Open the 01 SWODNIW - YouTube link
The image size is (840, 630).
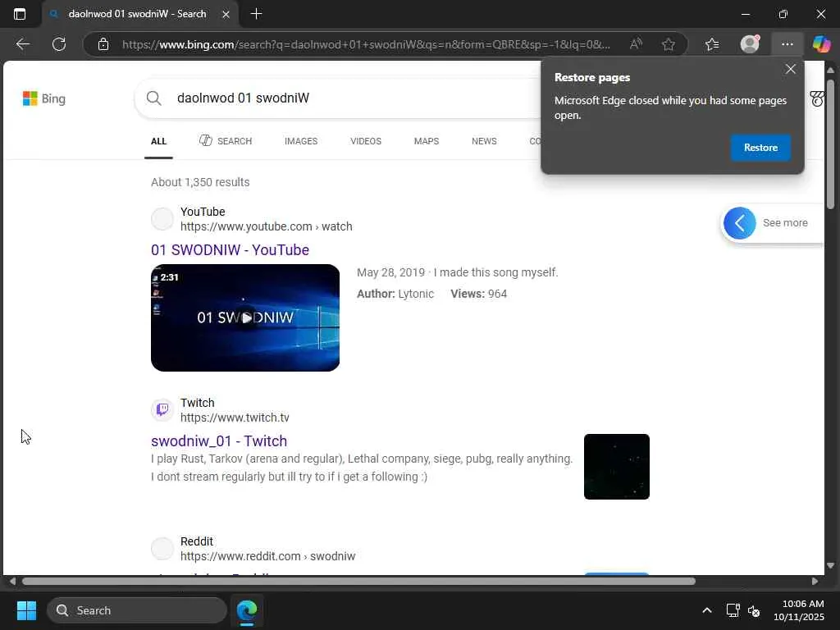tap(230, 250)
